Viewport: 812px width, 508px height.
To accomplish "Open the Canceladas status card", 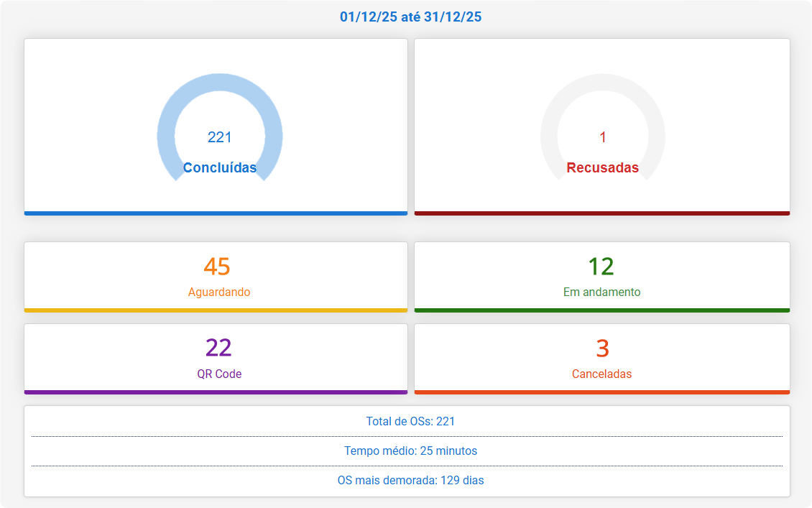I will click(x=602, y=358).
